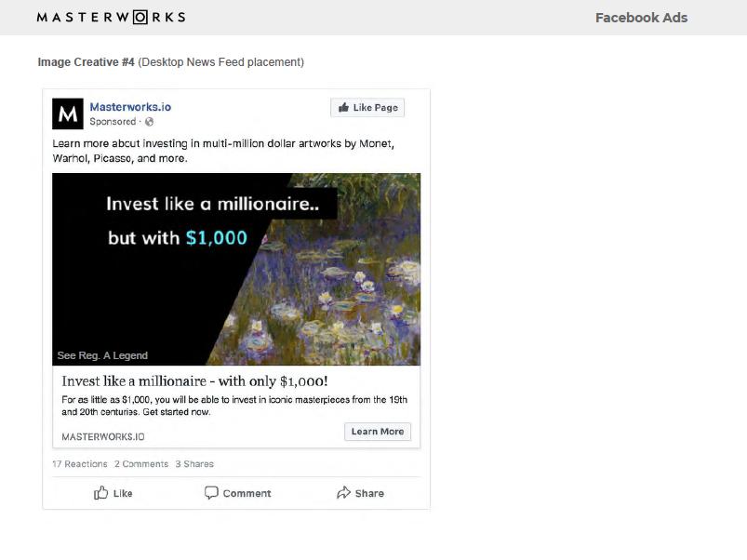
Task: Click the globe public-audience icon
Action: 149,122
